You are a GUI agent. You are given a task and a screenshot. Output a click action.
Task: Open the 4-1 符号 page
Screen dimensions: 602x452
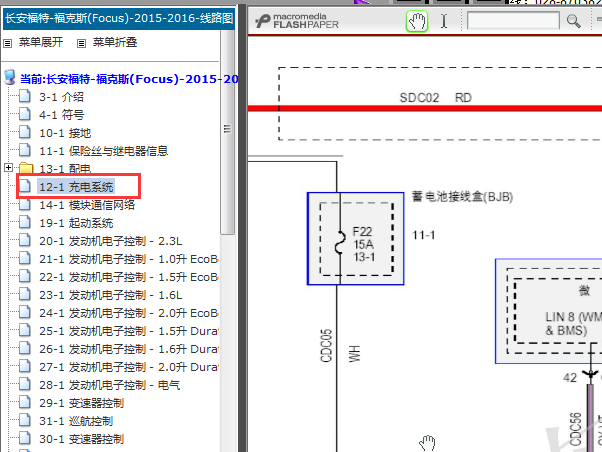click(61, 115)
